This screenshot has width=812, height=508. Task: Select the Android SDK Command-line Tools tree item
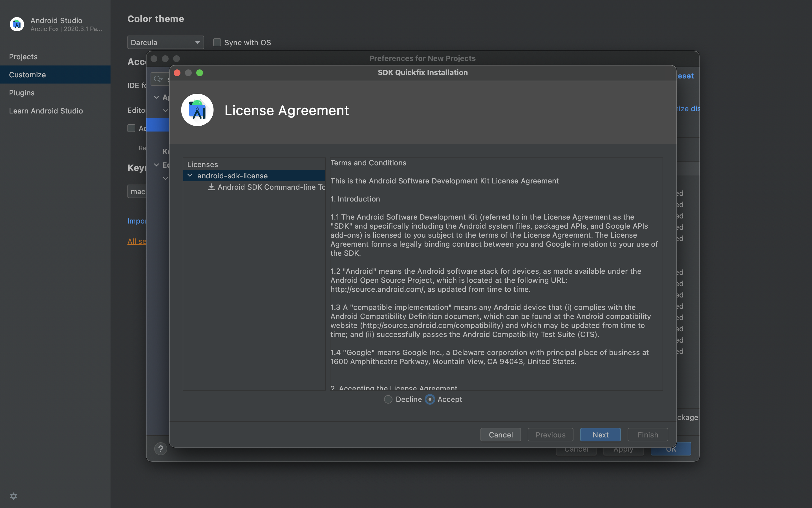tap(266, 187)
